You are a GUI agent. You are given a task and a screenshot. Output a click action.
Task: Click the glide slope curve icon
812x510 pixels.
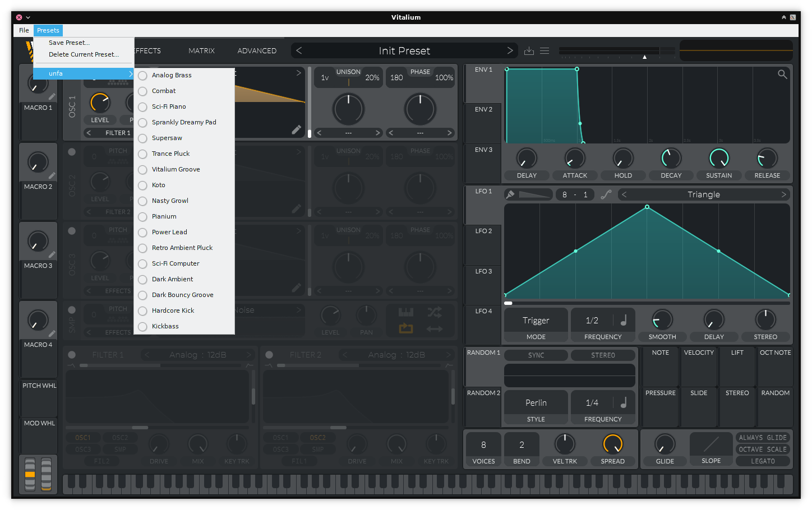tap(711, 444)
